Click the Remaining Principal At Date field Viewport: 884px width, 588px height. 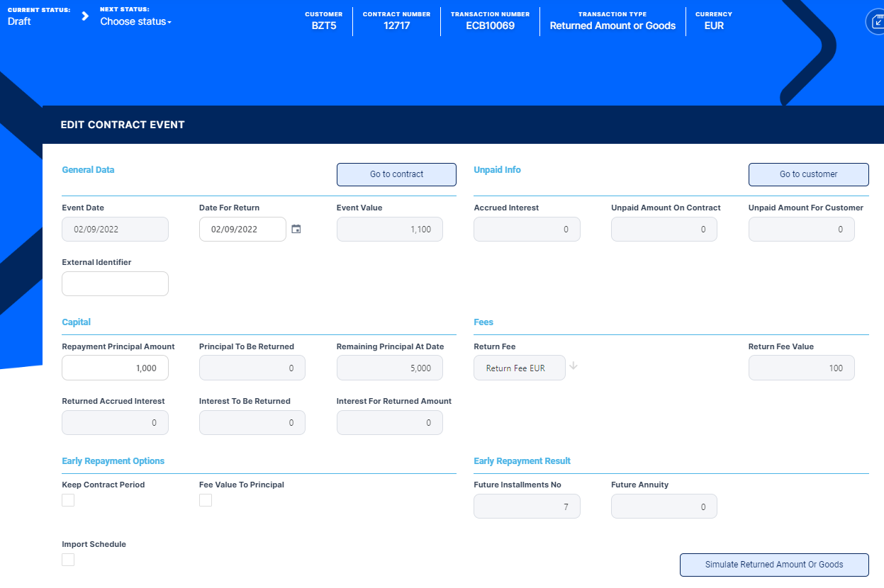click(x=389, y=368)
